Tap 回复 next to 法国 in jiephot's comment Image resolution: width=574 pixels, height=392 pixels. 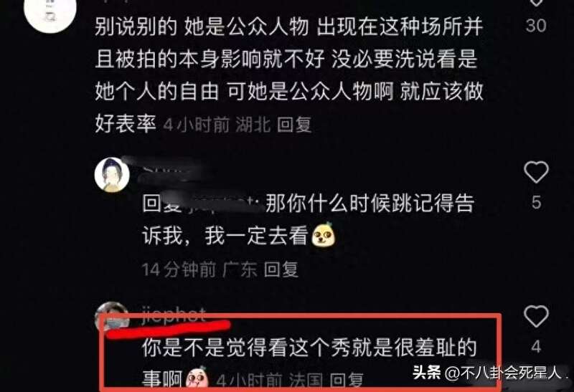[x=347, y=381]
